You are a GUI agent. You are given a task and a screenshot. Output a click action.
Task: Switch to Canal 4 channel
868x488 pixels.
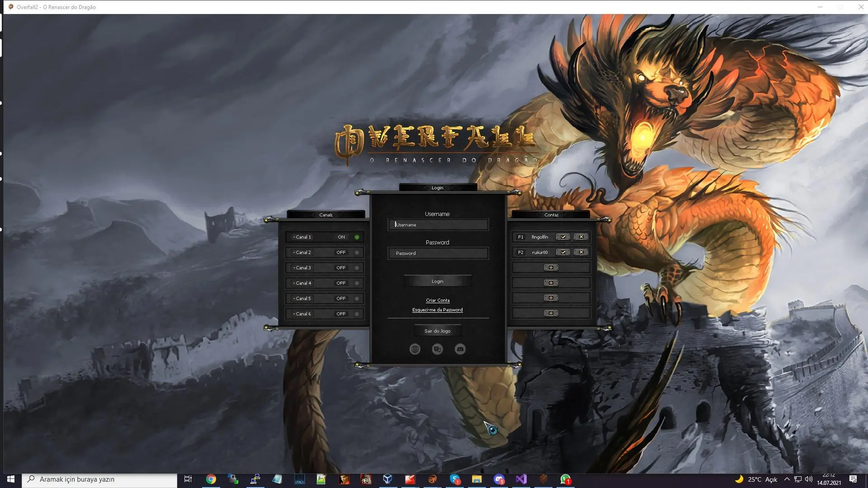[325, 283]
